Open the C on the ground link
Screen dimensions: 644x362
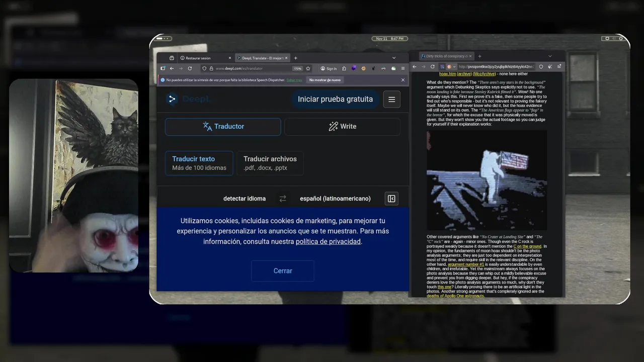click(x=527, y=246)
